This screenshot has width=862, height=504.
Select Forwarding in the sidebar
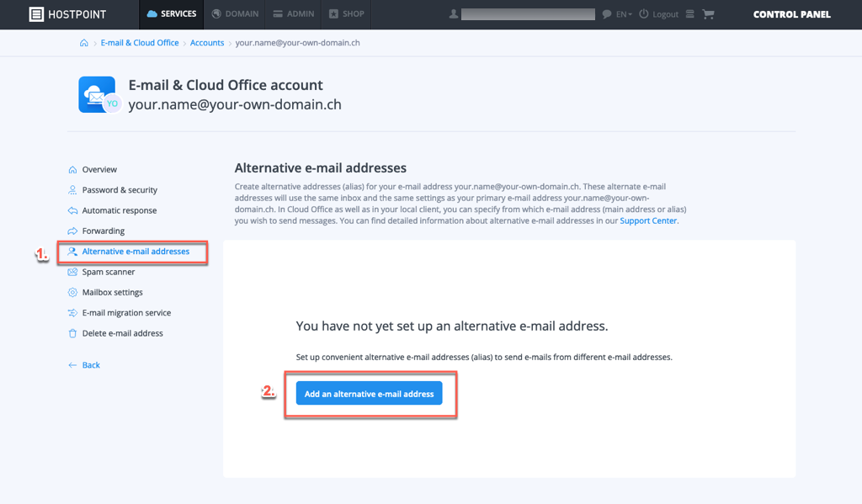pyautogui.click(x=104, y=231)
